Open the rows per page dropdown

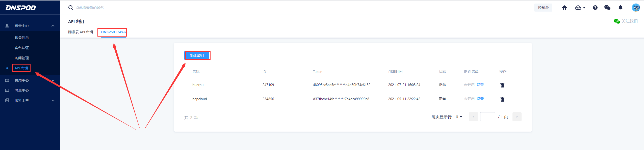click(457, 117)
